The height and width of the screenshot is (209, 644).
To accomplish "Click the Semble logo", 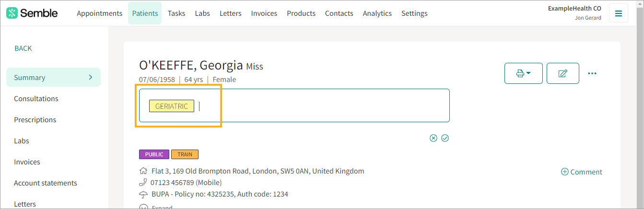I will click(32, 13).
